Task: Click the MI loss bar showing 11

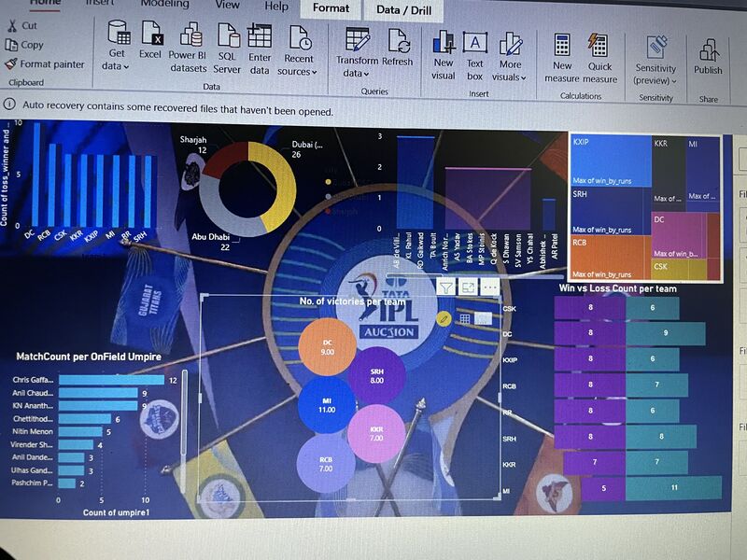Action: 673,487
